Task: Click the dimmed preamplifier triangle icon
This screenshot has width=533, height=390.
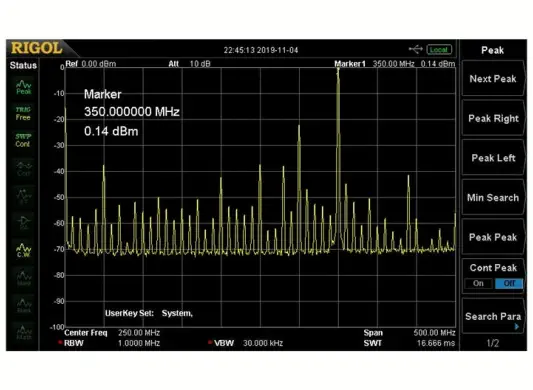Action: click(x=24, y=223)
